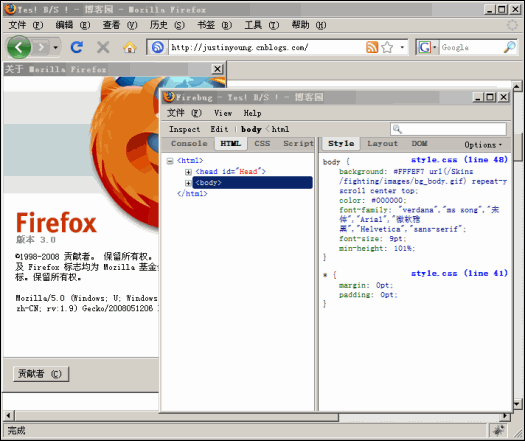Go to the Home page icon
Image resolution: width=525 pixels, height=441 pixels.
pyautogui.click(x=130, y=47)
